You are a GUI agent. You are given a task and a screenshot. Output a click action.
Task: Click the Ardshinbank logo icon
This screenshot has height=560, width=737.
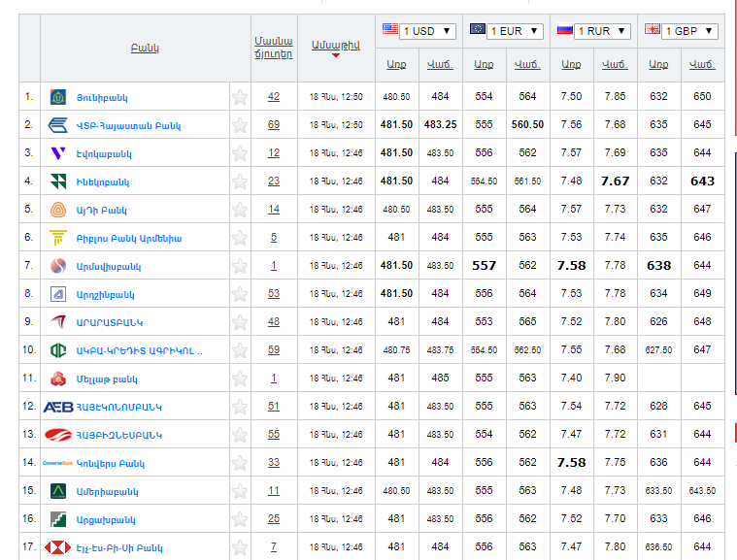click(x=58, y=294)
